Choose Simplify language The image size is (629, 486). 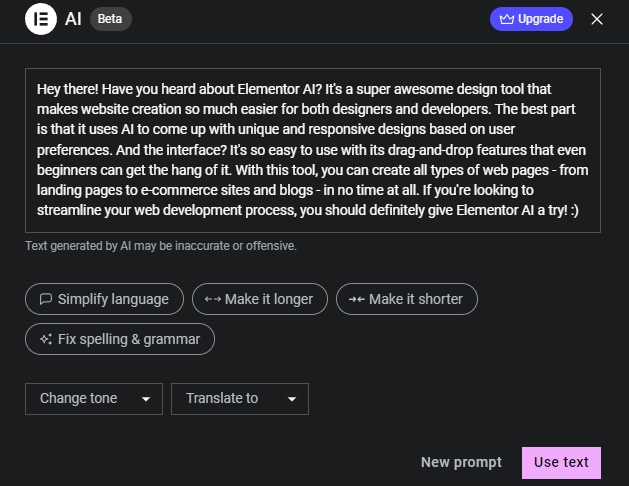(105, 299)
